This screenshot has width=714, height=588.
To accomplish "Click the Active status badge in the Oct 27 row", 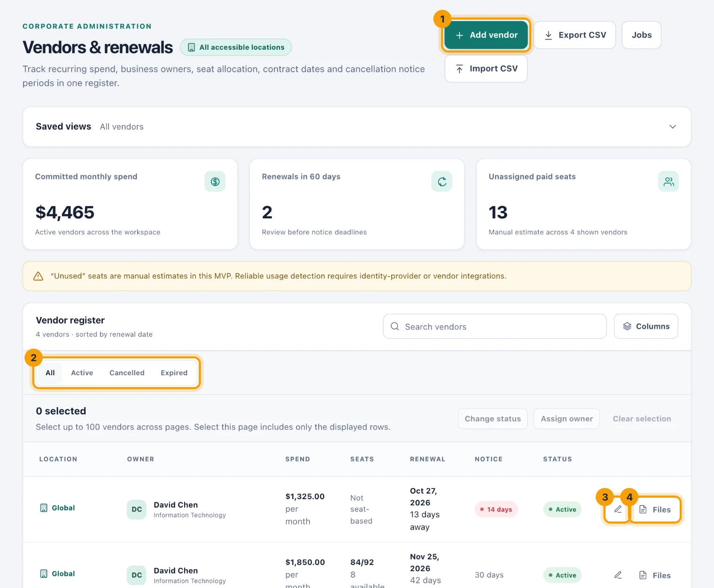I will point(562,510).
